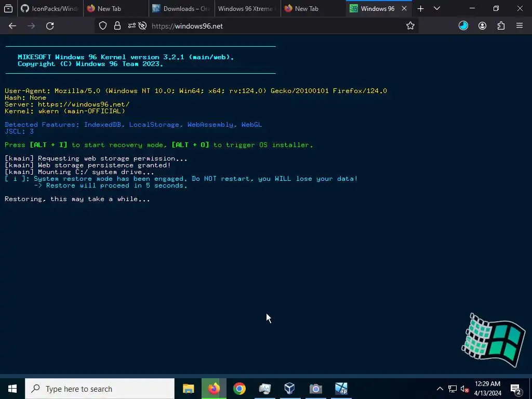
Task: Open File Explorer from the taskbar
Action: pyautogui.click(x=188, y=389)
